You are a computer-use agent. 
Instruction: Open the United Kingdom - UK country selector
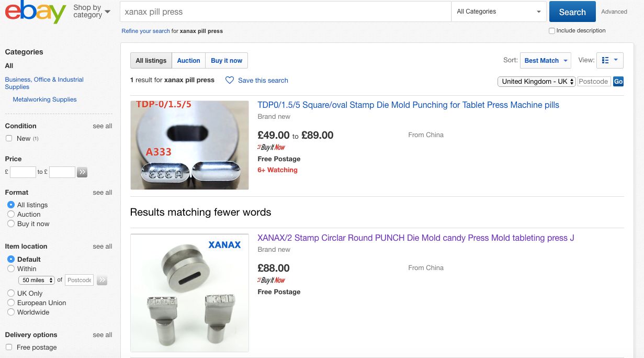coord(537,82)
